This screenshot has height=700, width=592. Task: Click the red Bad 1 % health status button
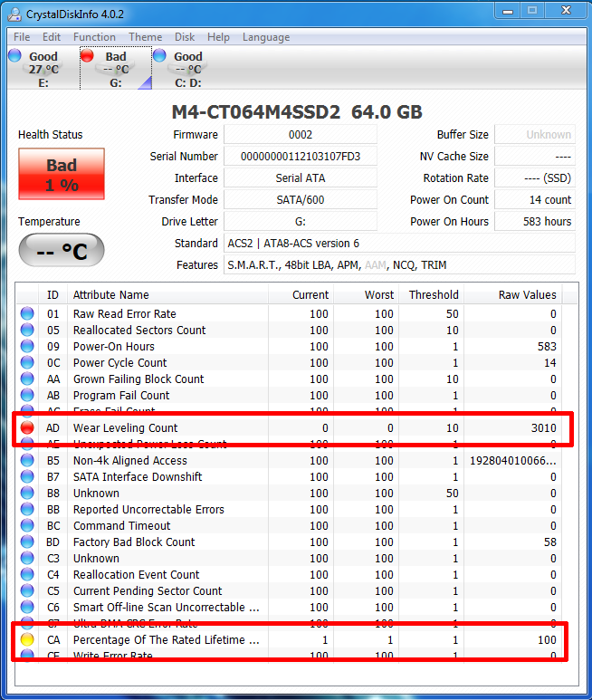[x=62, y=174]
